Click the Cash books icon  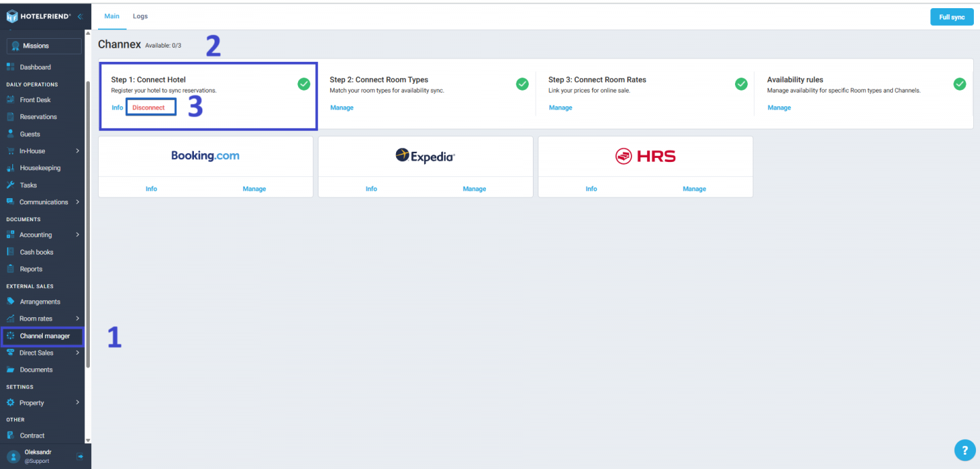[x=10, y=251]
